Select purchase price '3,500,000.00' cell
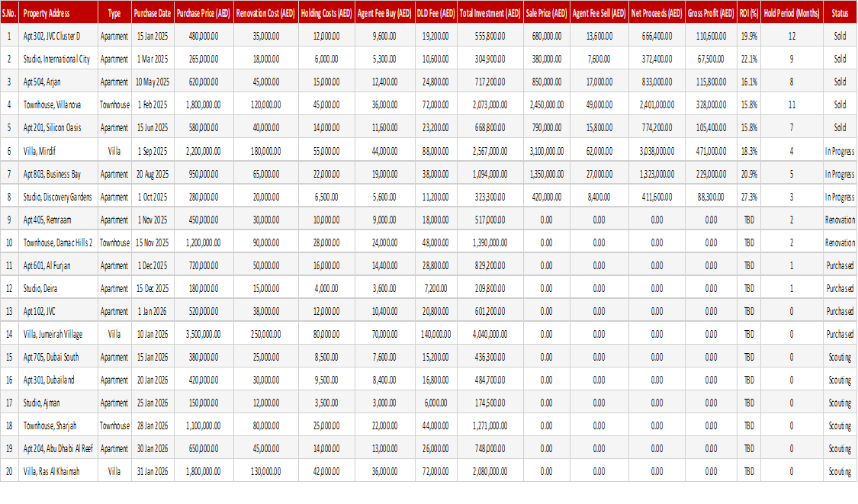Viewport: 858px width, 504px height. 204,335
